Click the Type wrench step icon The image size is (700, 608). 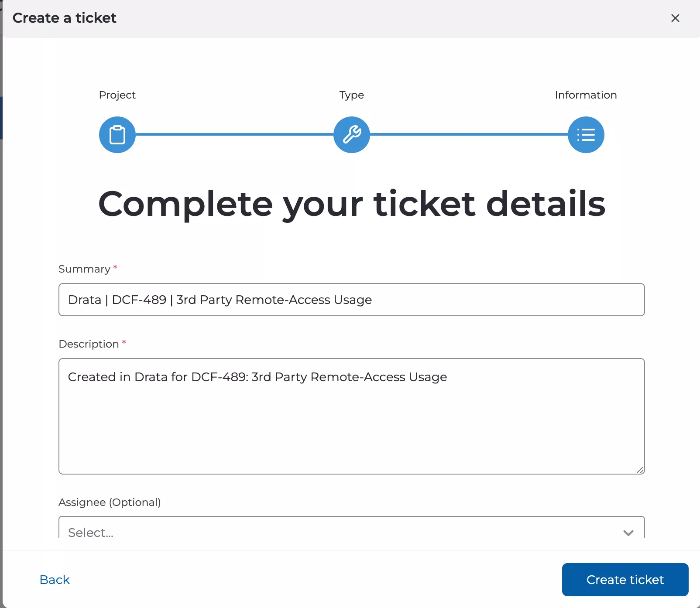point(352,135)
